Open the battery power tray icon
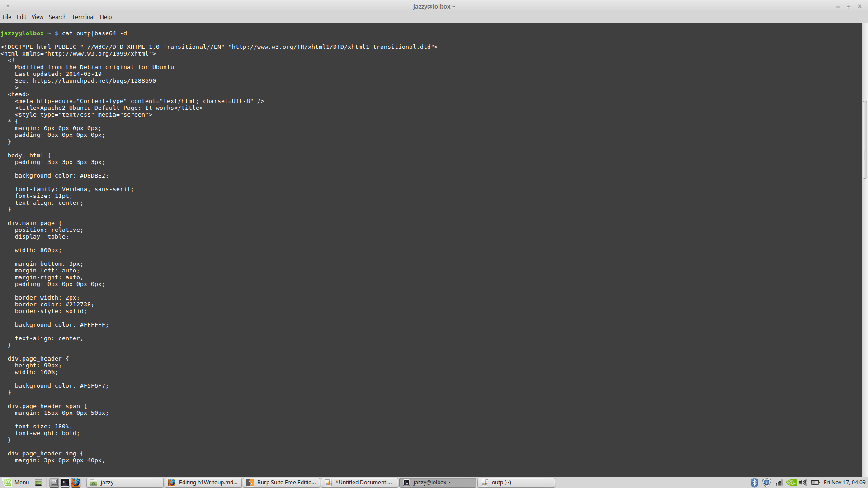Screen dimensions: 868x488 (x=816, y=483)
